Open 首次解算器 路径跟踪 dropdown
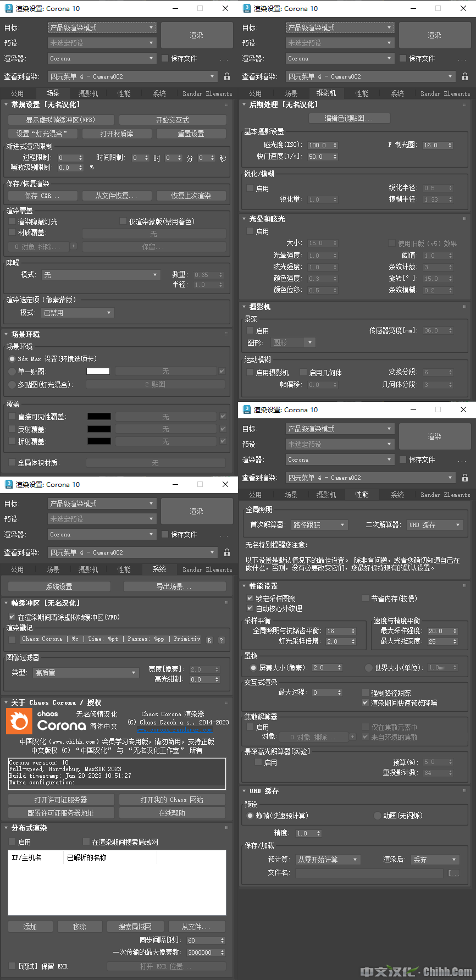Image resolution: width=476 pixels, height=980 pixels. pos(319,525)
